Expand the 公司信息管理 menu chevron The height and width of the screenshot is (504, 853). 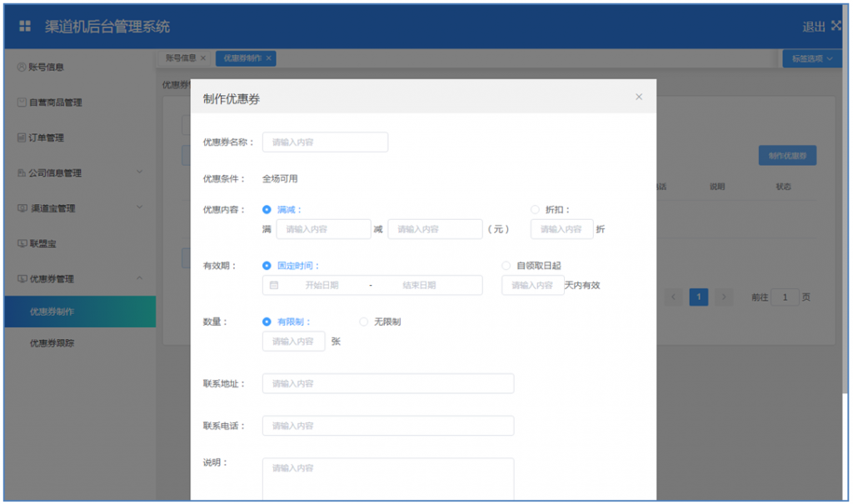pos(139,172)
